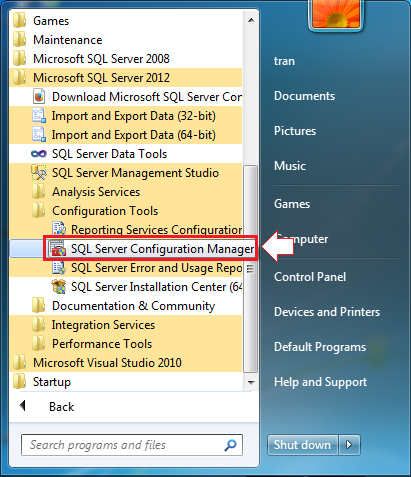This screenshot has width=411, height=477.
Task: Click the Performance Tools folder icon
Action: coord(39,344)
